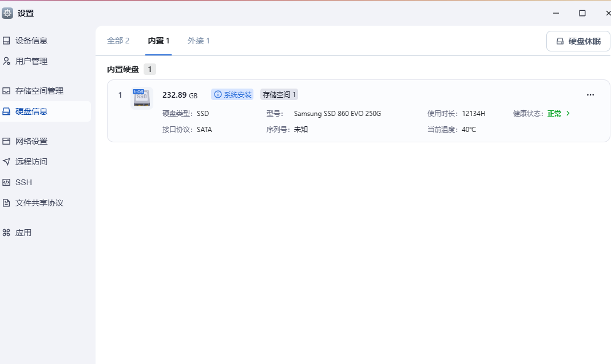Click the 存储空间 1 tag
Screen dimensions: 611x364
pos(279,95)
